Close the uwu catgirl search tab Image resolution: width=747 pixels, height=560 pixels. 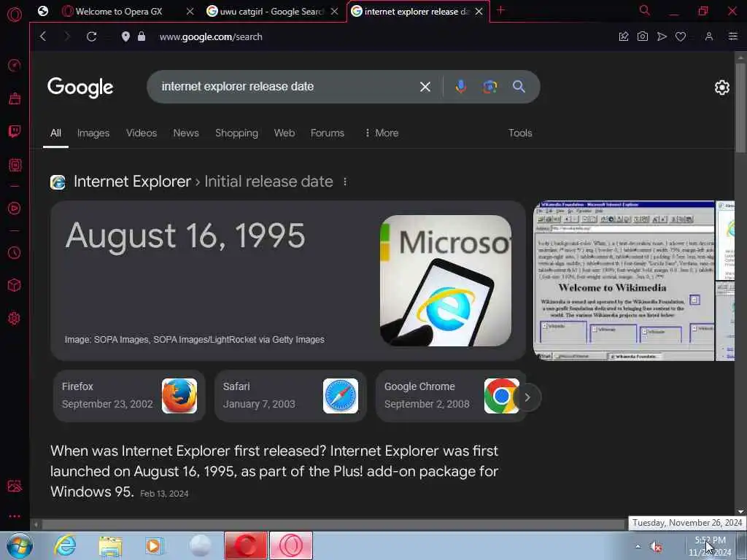(x=334, y=12)
